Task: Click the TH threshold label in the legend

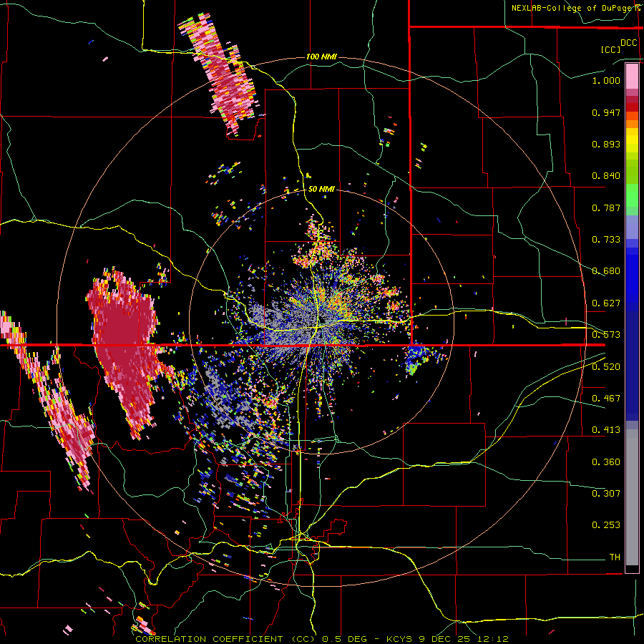Action: [x=615, y=557]
